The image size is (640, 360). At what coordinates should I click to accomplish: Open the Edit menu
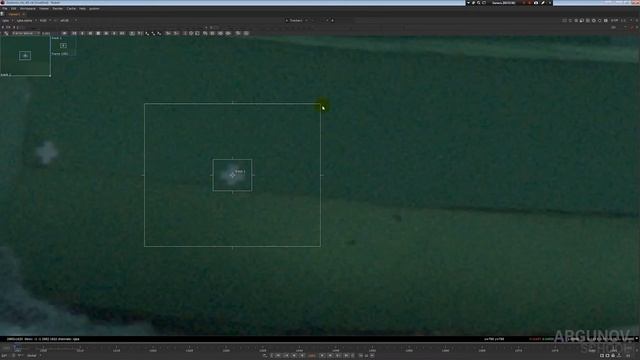tap(13, 9)
